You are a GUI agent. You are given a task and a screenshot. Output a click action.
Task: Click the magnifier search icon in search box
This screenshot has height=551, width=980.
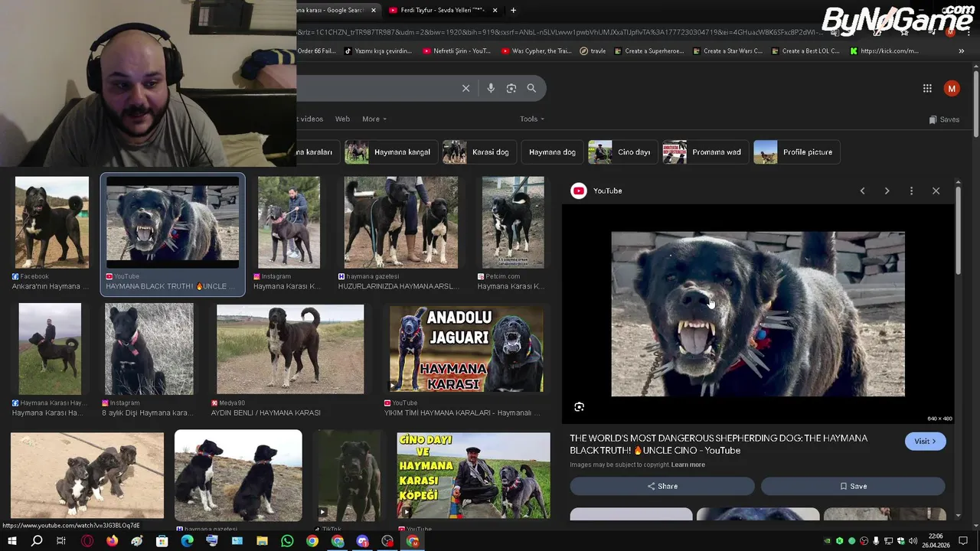coord(531,88)
